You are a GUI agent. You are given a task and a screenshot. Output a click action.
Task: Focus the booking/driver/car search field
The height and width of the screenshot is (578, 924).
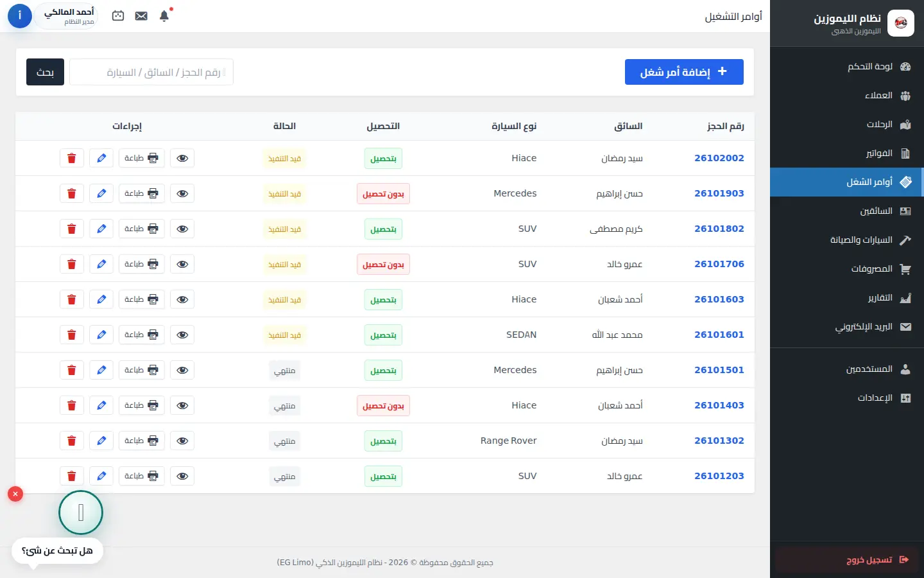[x=151, y=72]
